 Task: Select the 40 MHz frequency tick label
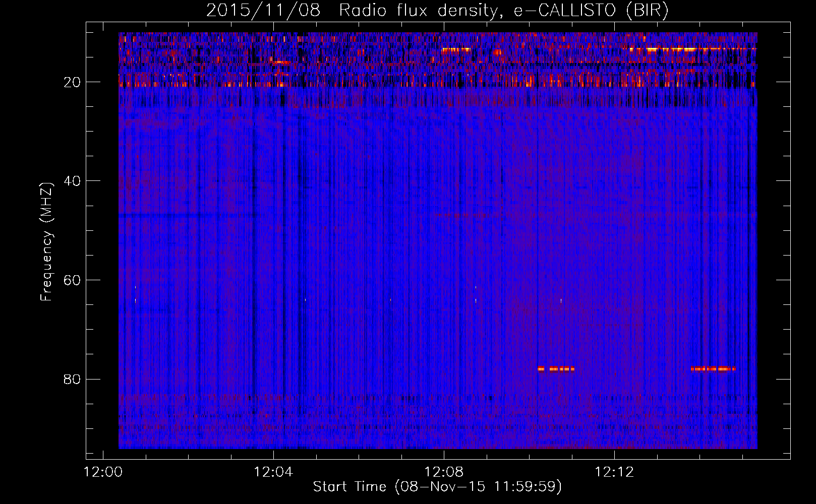click(72, 181)
